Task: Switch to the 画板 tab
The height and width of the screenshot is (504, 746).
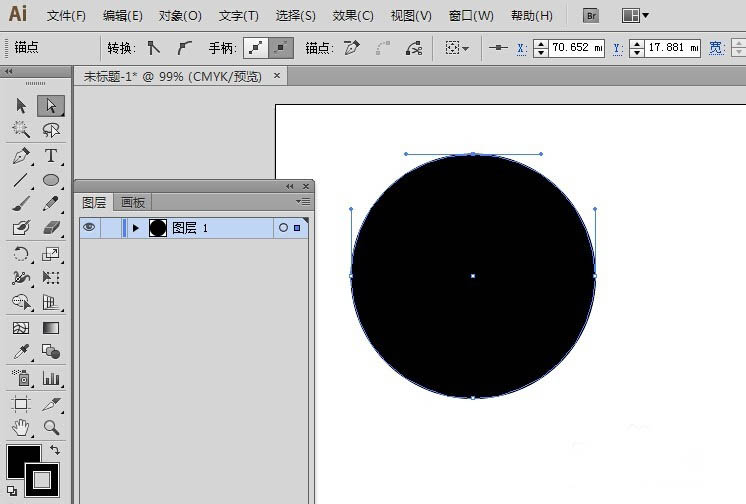Action: [x=133, y=202]
